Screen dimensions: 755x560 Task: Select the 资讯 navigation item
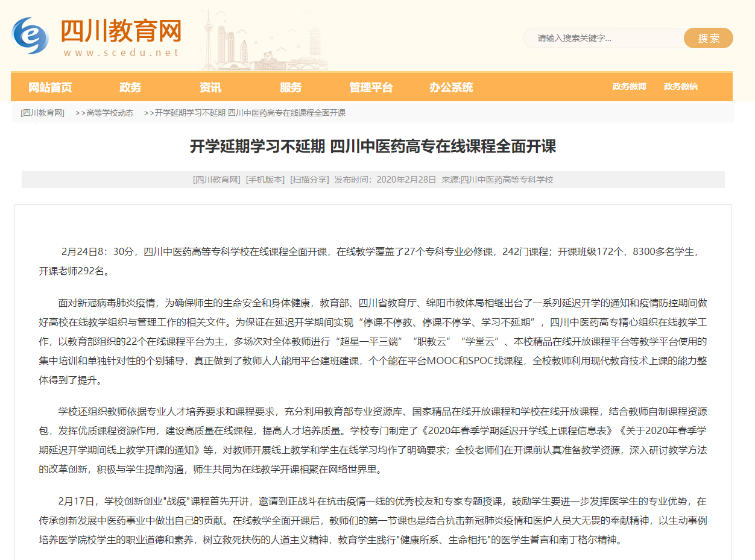[210, 87]
